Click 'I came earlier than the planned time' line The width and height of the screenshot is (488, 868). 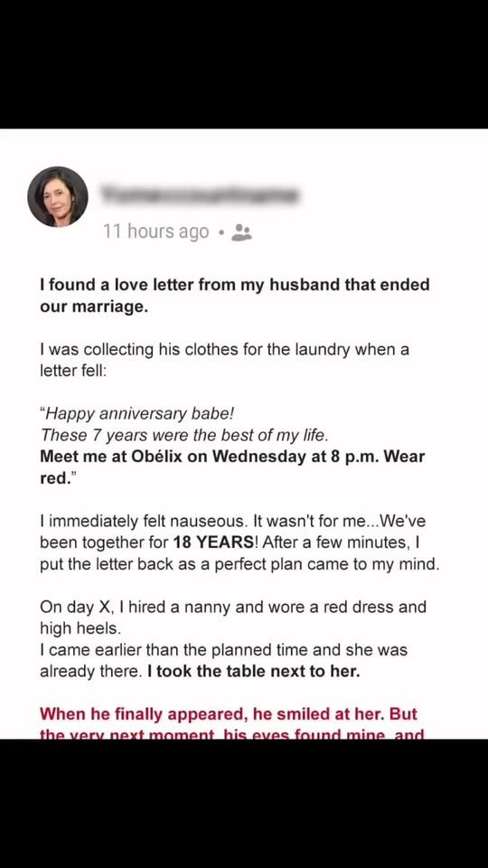pyautogui.click(x=223, y=649)
